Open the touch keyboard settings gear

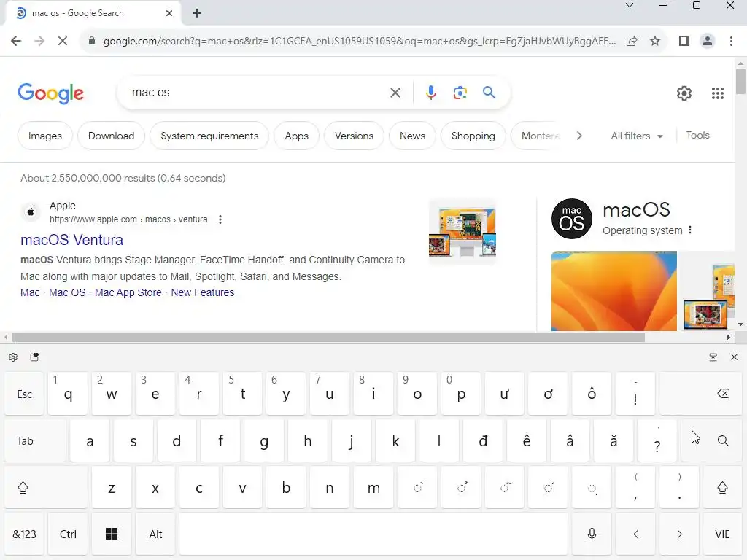[13, 357]
